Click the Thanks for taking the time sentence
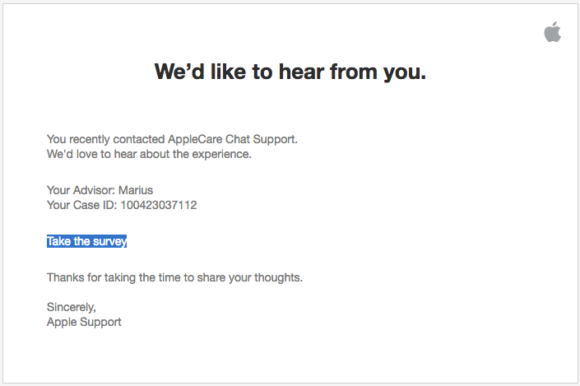This screenshot has width=580, height=386. tap(175, 277)
